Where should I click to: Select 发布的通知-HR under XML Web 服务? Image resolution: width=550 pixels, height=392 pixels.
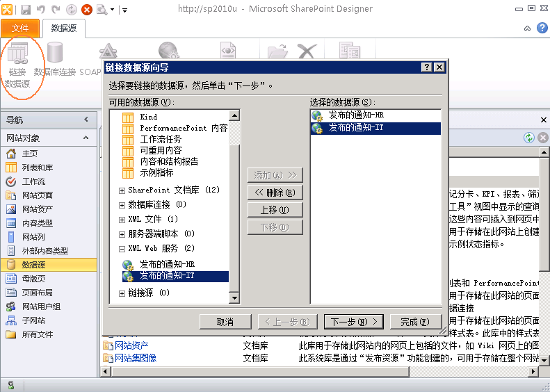point(167,264)
